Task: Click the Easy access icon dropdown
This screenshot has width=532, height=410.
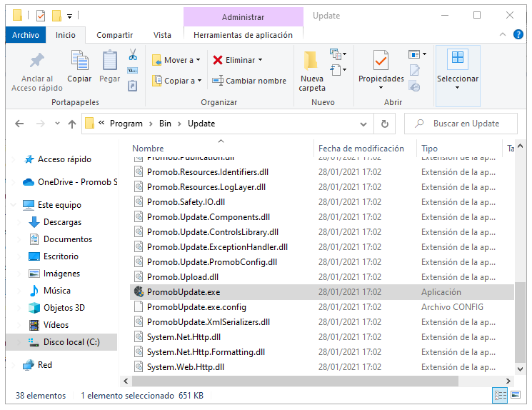Action: click(338, 70)
